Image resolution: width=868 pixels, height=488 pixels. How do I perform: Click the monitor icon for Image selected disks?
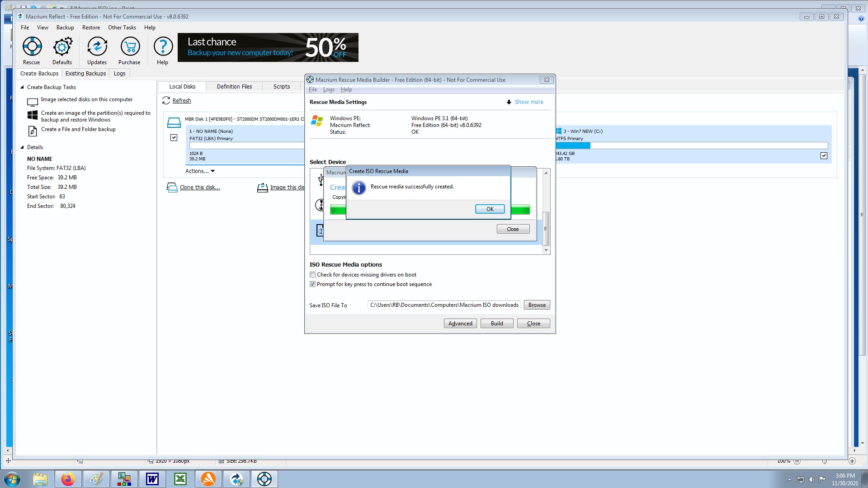click(x=33, y=102)
